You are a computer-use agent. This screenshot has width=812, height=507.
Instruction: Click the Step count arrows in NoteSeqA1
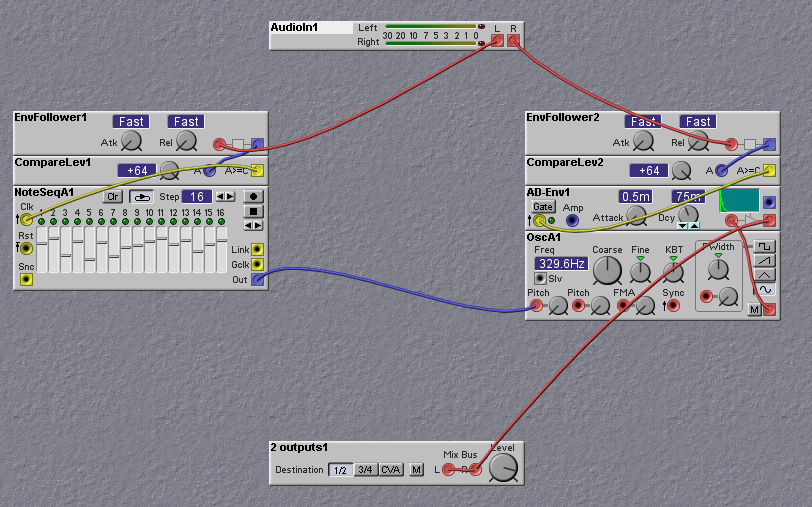pyautogui.click(x=225, y=197)
